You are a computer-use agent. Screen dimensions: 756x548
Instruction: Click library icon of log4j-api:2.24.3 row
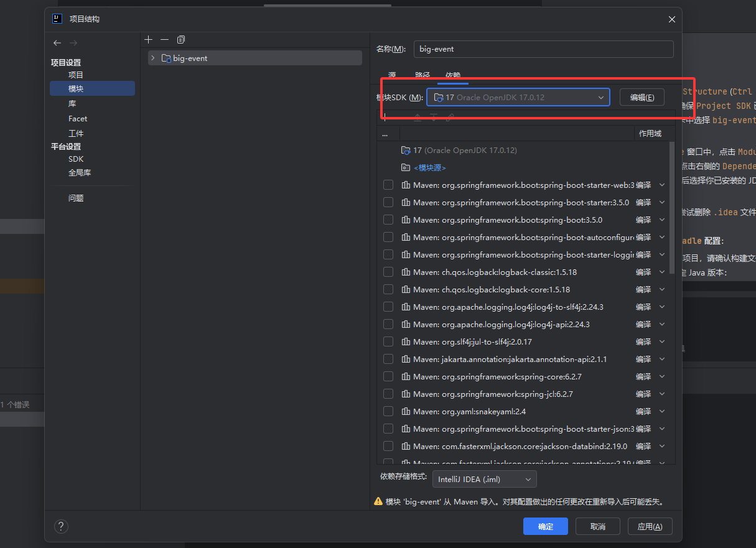[406, 324]
